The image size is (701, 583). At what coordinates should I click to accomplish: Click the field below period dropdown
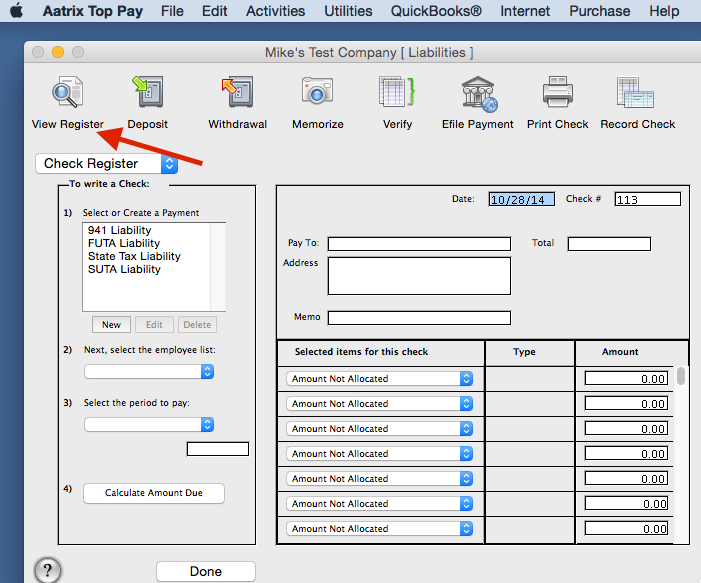218,449
